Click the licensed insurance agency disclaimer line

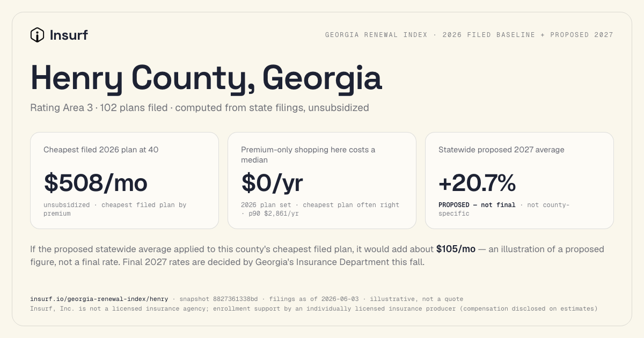(314, 308)
